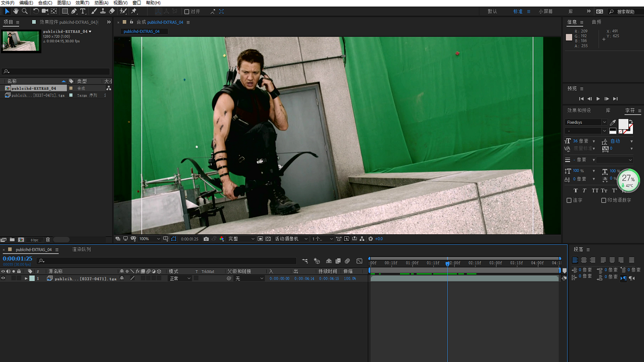The image size is (644, 362).
Task: Select the Zoom magnifier tool
Action: [x=24, y=11]
